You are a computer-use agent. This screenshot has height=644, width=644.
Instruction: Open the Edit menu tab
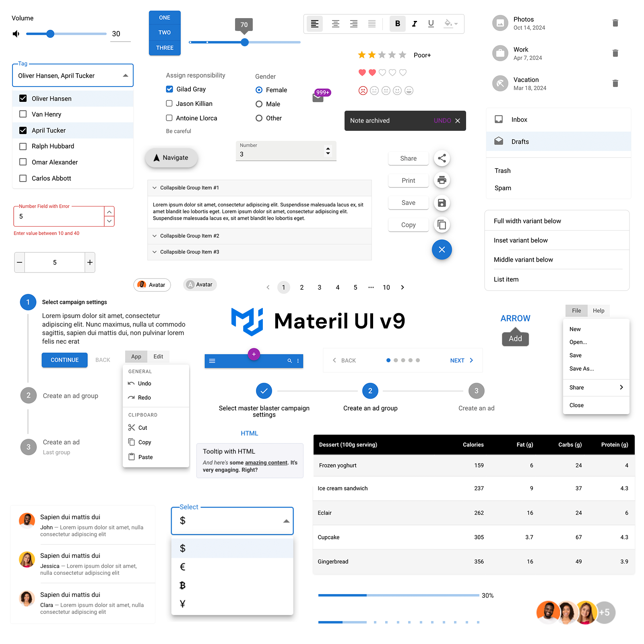click(158, 357)
